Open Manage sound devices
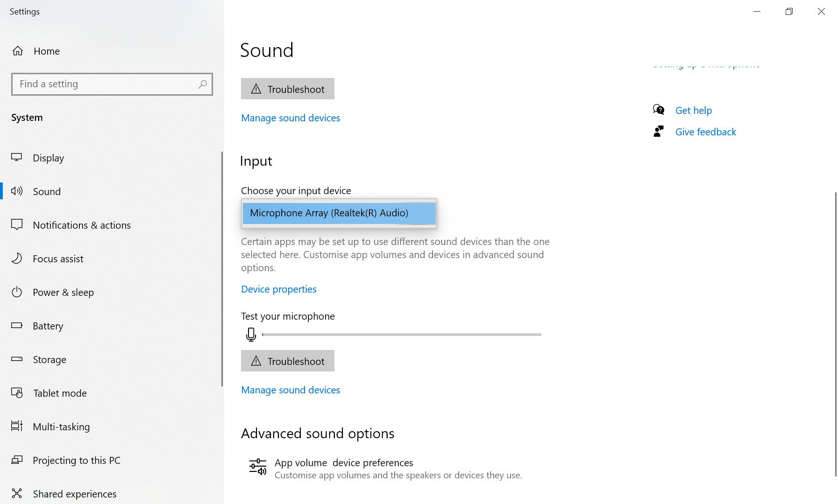Image resolution: width=838 pixels, height=504 pixels. [x=290, y=390]
